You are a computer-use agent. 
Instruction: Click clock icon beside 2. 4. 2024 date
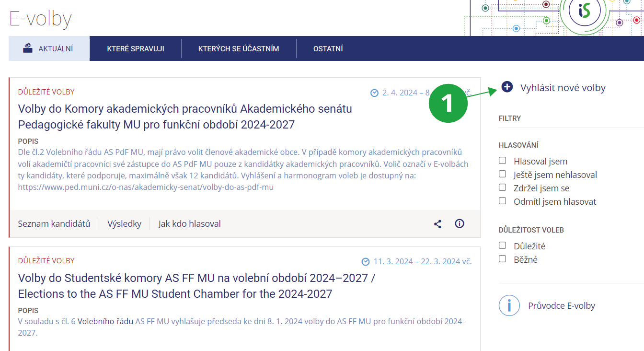pyautogui.click(x=375, y=93)
